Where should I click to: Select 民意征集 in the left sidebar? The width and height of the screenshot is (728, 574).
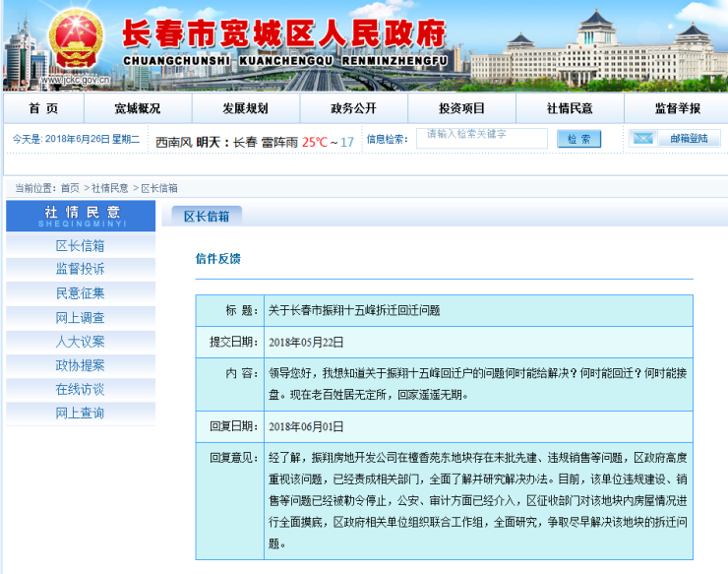(81, 293)
